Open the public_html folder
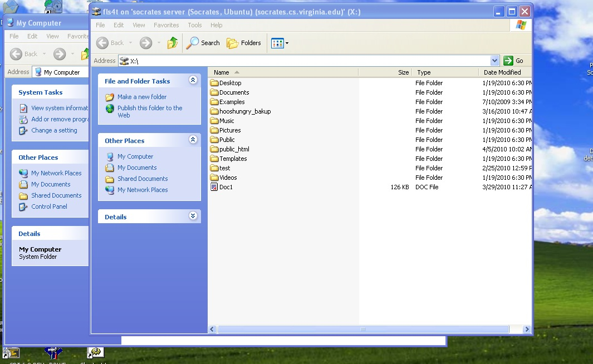This screenshot has height=364, width=593. pyautogui.click(x=234, y=149)
